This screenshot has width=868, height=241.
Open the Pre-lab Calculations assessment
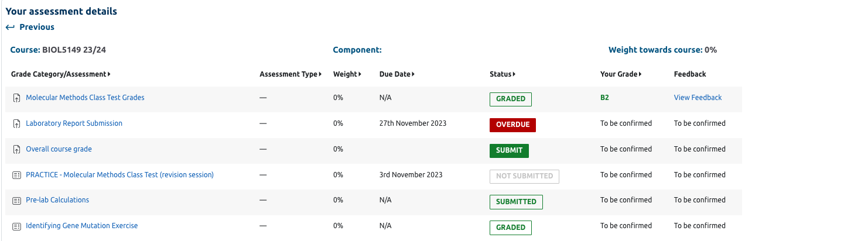click(57, 200)
